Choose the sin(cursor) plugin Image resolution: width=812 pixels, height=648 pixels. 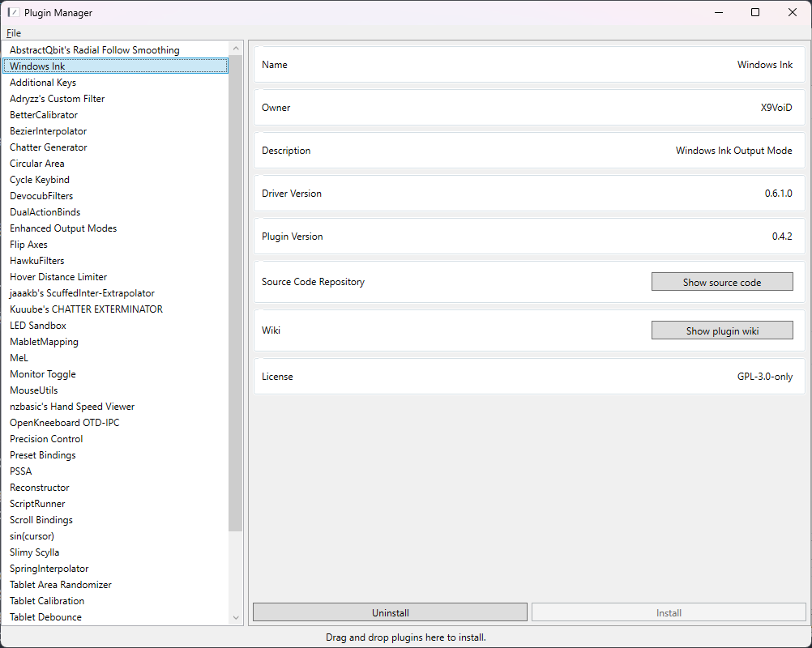[x=31, y=535]
